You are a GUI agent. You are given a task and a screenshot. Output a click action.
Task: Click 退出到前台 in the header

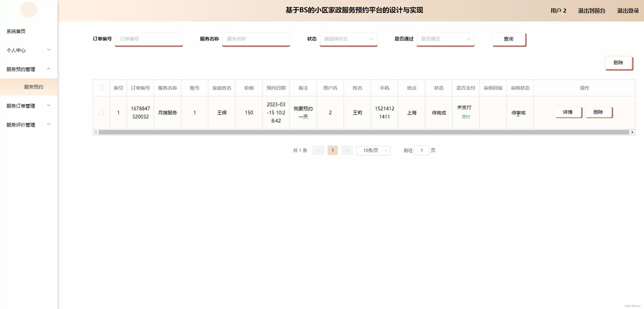[x=592, y=11]
